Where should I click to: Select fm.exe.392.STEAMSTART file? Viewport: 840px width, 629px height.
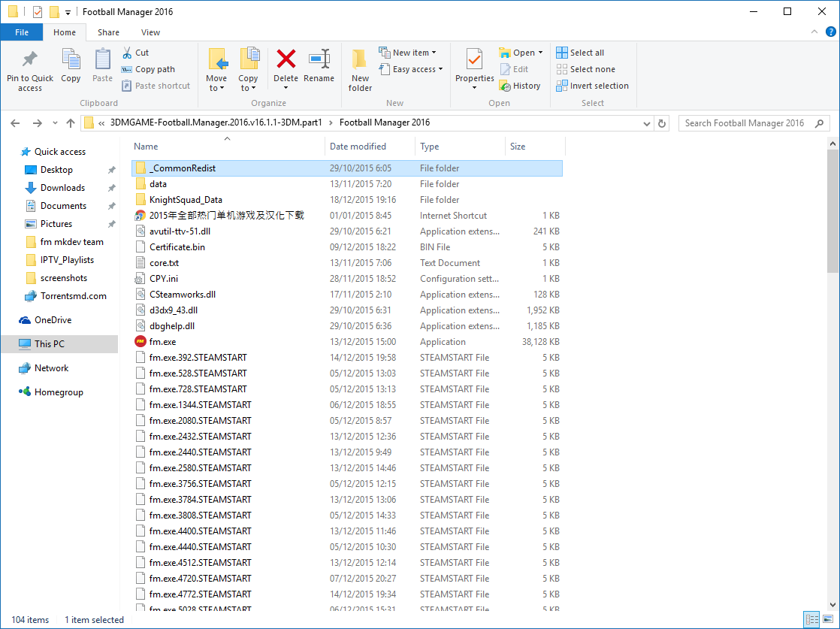[347, 358]
